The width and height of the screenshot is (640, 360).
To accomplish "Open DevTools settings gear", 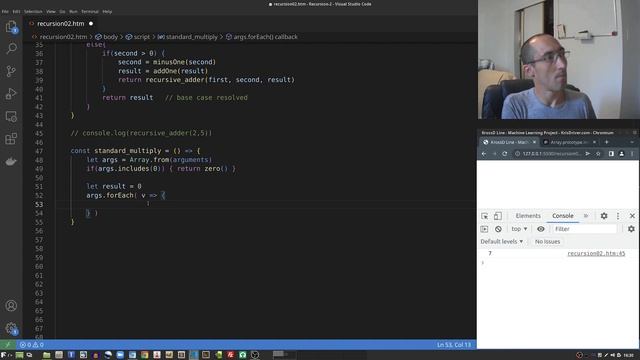I will (604, 216).
